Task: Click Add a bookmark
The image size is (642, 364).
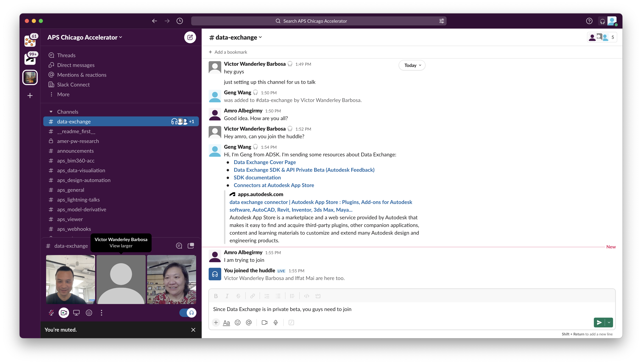Action: pyautogui.click(x=228, y=52)
